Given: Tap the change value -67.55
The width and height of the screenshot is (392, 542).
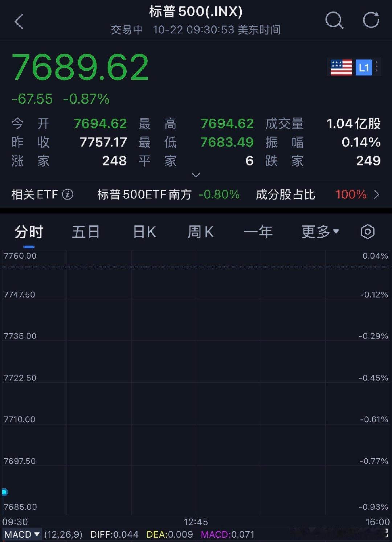Looking at the screenshot, I should [x=32, y=99].
